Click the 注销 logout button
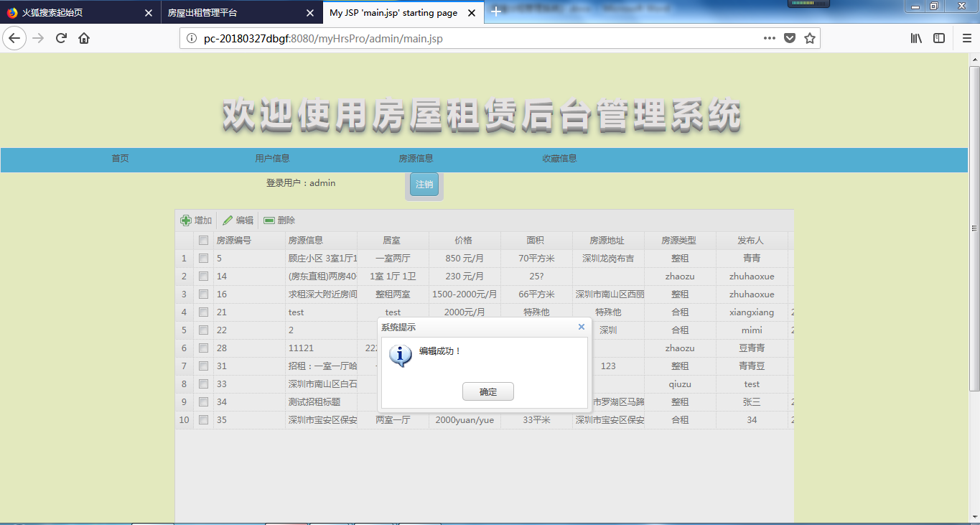The height and width of the screenshot is (525, 980). (x=424, y=184)
